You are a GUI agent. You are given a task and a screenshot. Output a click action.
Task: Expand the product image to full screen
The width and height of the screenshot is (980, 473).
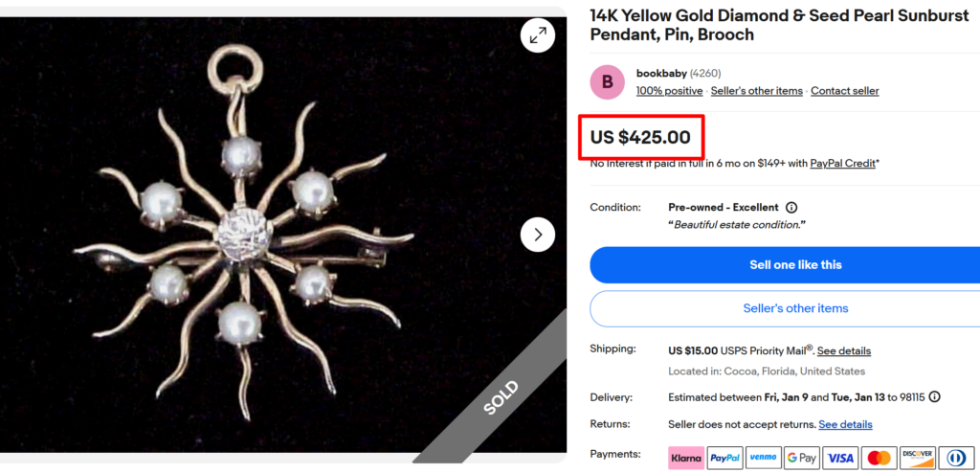coord(538,35)
